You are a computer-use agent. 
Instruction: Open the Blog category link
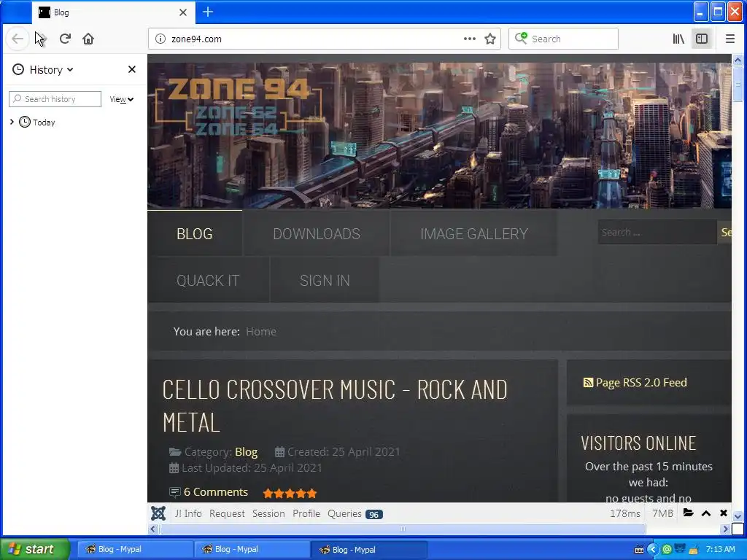click(247, 451)
